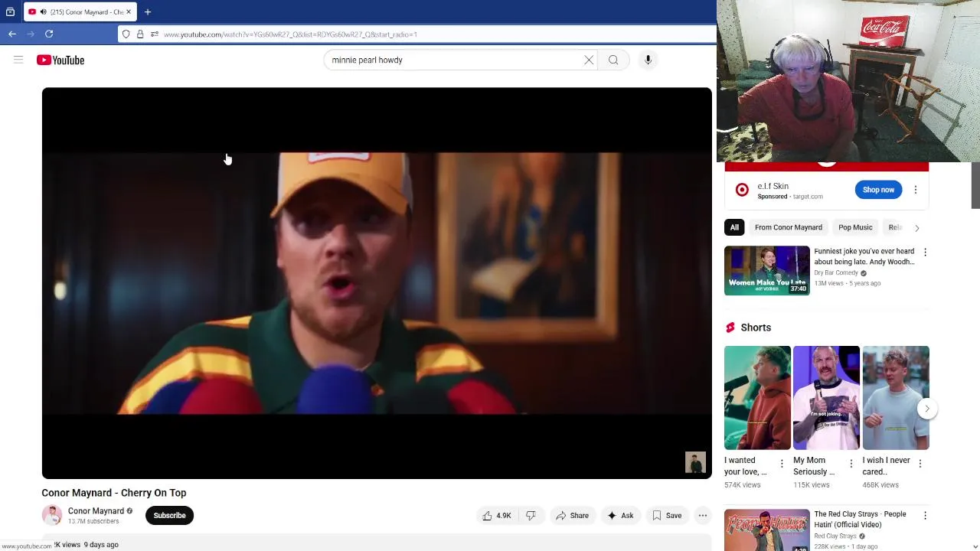
Task: Open Red Clay Strays People Hatin' thumbnail
Action: pyautogui.click(x=766, y=530)
